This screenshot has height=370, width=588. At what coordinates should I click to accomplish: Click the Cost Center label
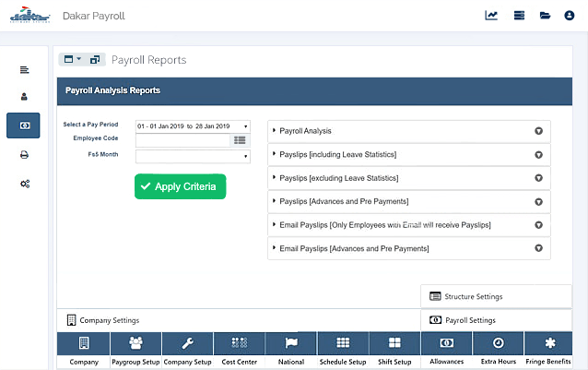point(240,362)
